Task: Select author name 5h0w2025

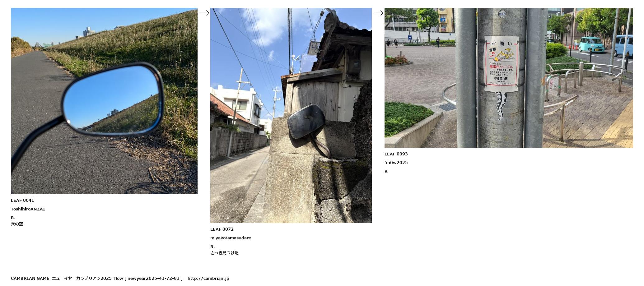Action: click(x=396, y=163)
